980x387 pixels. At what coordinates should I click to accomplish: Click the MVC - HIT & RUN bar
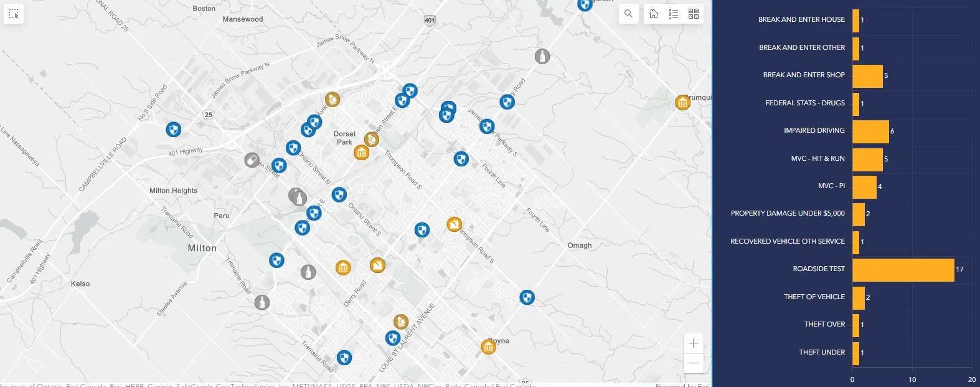point(867,160)
